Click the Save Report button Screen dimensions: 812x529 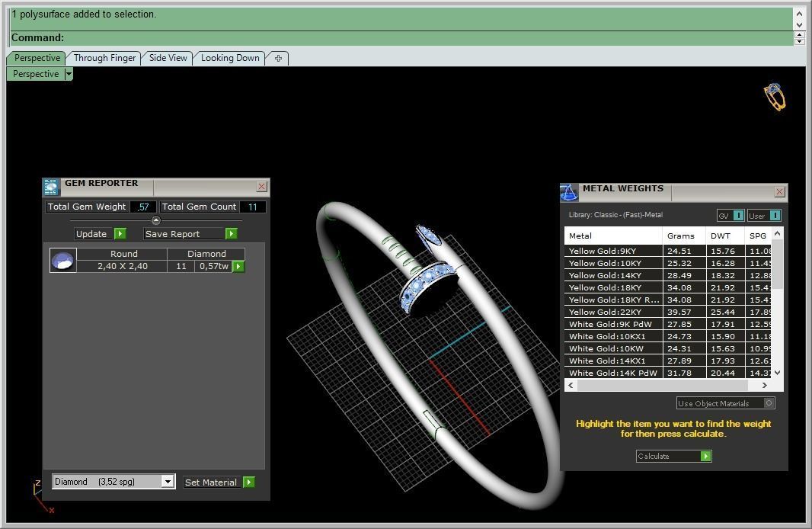(184, 234)
